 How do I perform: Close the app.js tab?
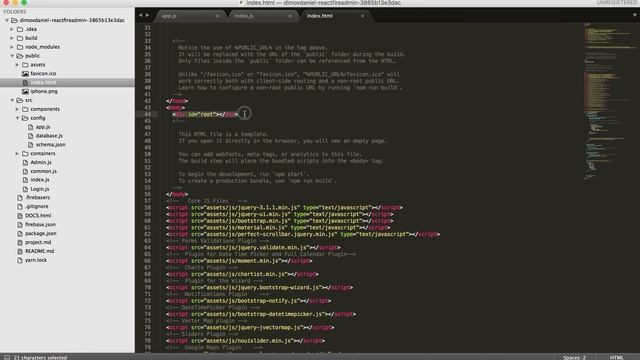tap(217, 16)
